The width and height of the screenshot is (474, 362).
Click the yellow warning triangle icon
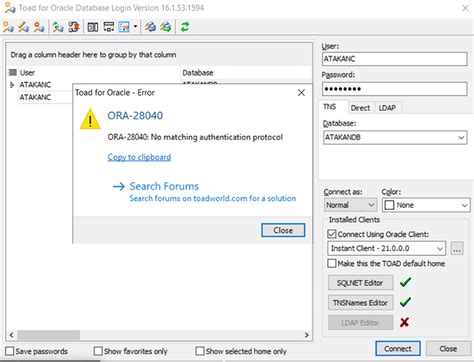90,119
